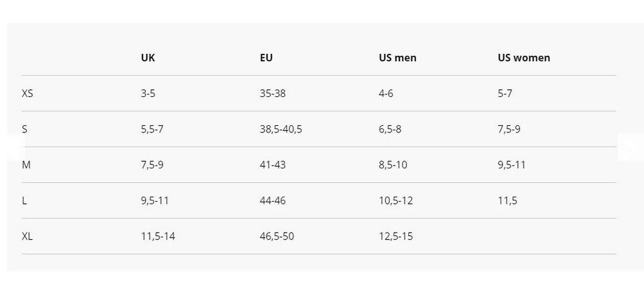644x293 pixels.
Task: Select the XS size row label
Action: (28, 94)
